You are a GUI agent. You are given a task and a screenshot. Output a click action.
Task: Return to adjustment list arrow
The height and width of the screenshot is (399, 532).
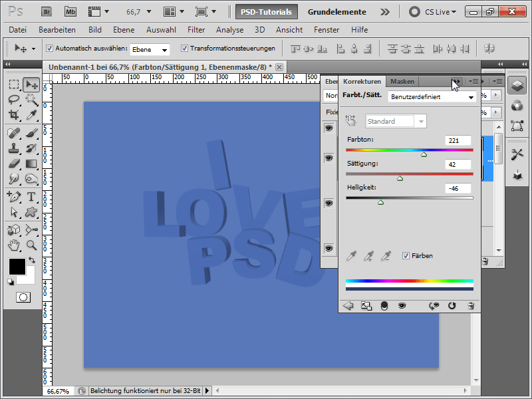pyautogui.click(x=348, y=306)
